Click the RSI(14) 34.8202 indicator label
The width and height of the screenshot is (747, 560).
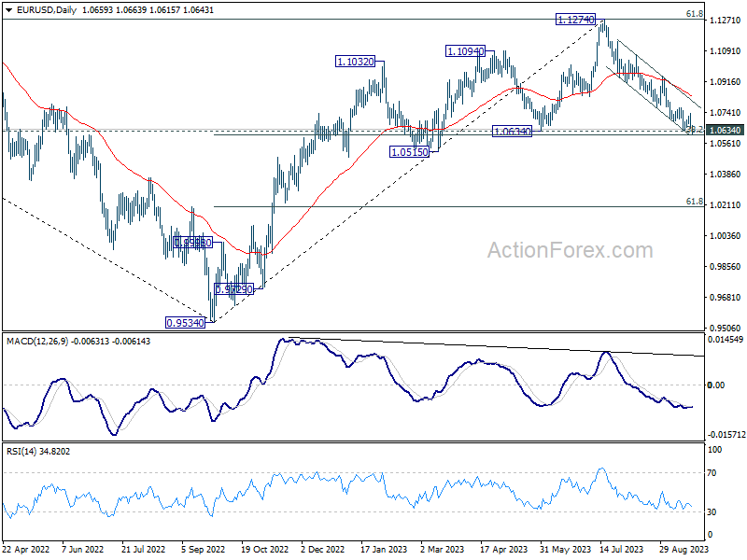(38, 452)
